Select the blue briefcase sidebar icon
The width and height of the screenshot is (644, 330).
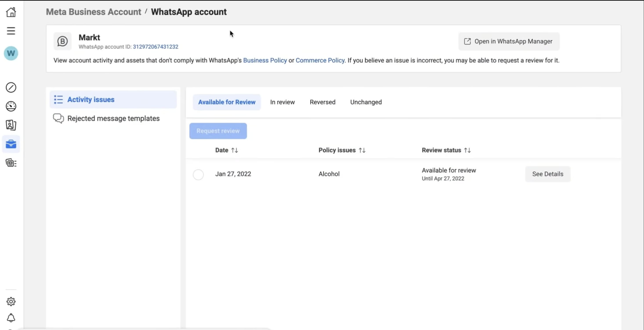coord(11,144)
